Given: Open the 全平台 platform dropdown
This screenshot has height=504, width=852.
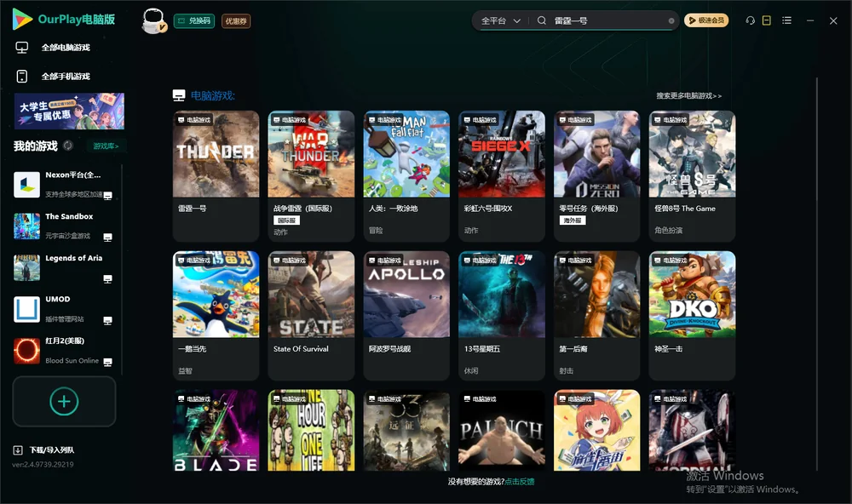Looking at the screenshot, I should pyautogui.click(x=500, y=20).
